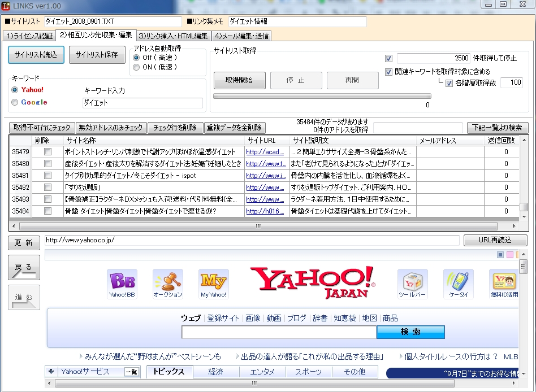
Task: Open the オークション gavel icon
Action: (x=168, y=284)
